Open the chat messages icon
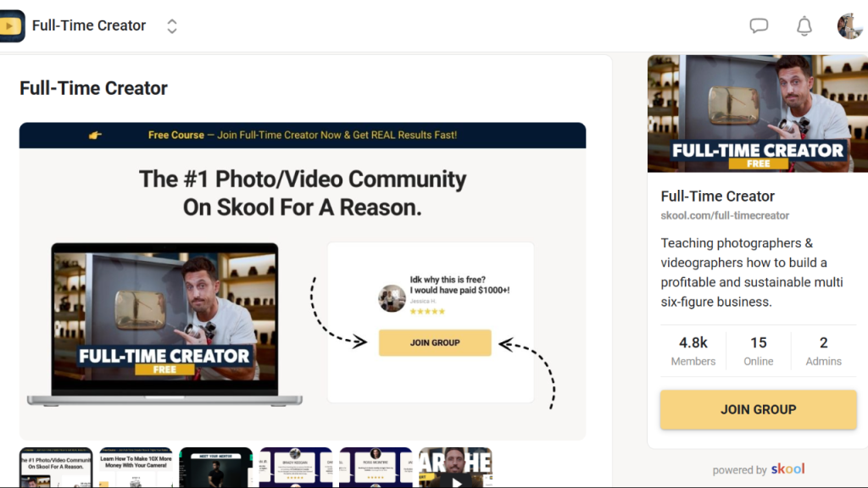The height and width of the screenshot is (488, 868). tap(759, 25)
